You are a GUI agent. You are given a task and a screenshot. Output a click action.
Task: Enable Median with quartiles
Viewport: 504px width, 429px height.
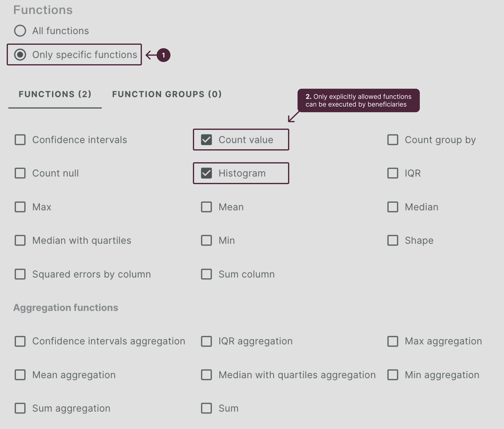tap(20, 240)
